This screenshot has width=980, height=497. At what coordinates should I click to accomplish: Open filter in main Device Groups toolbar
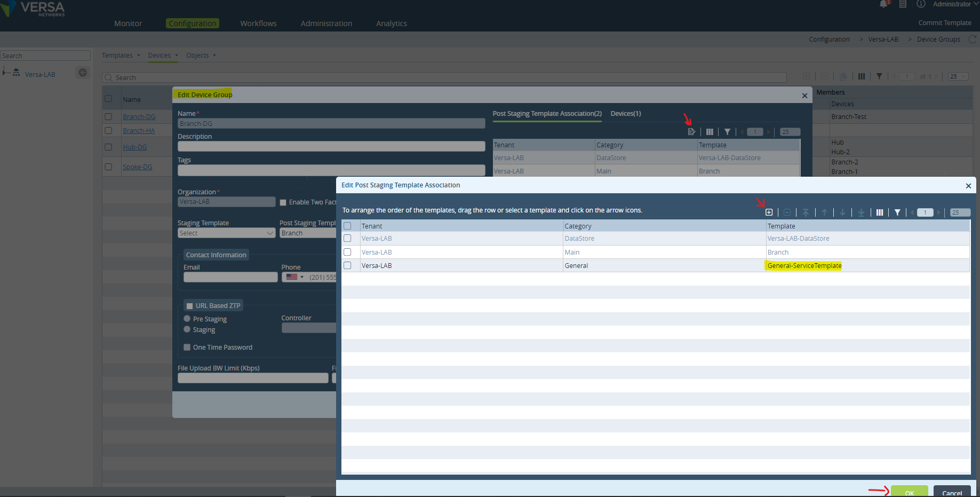[879, 76]
